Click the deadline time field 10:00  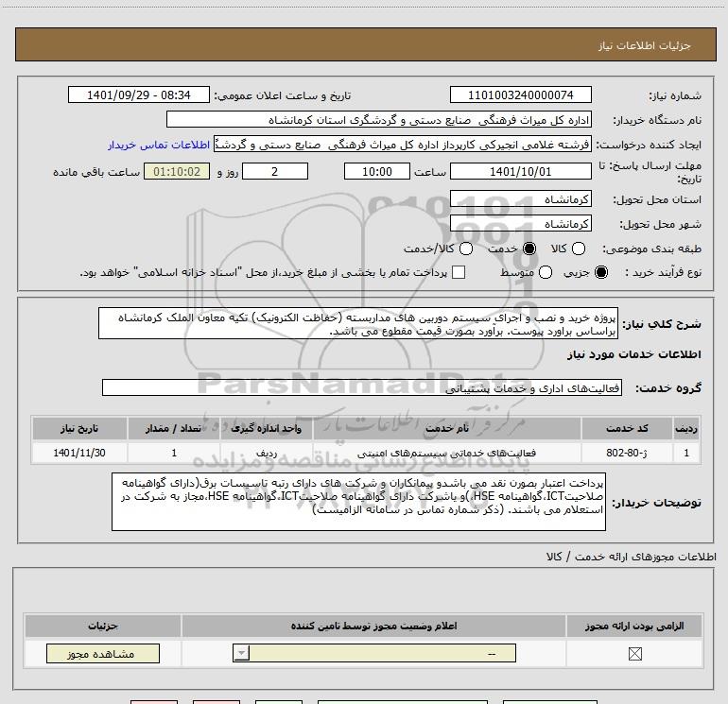[377, 171]
